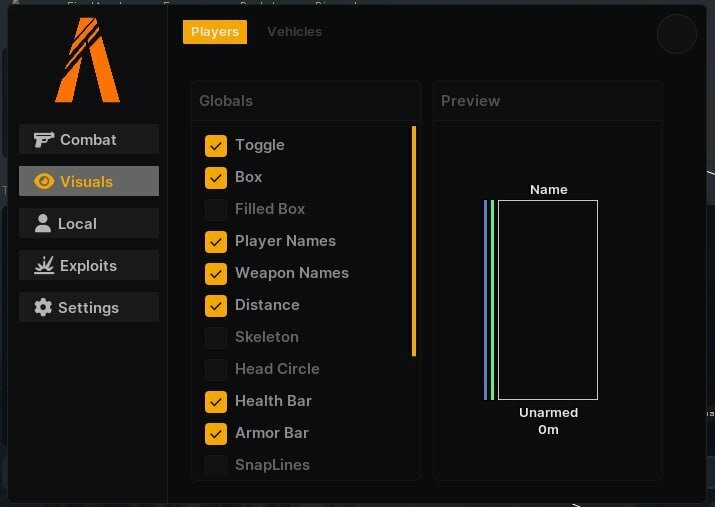Click the eye icon beside Visuals

[43, 182]
